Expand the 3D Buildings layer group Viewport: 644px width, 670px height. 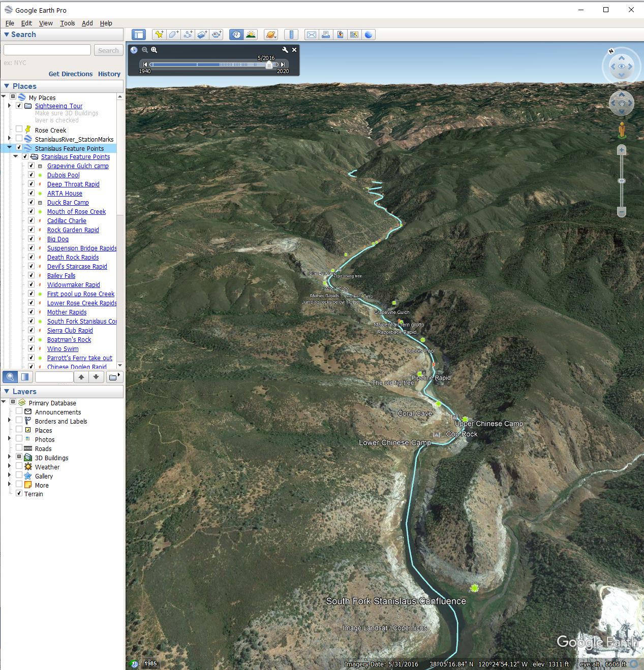coord(9,457)
